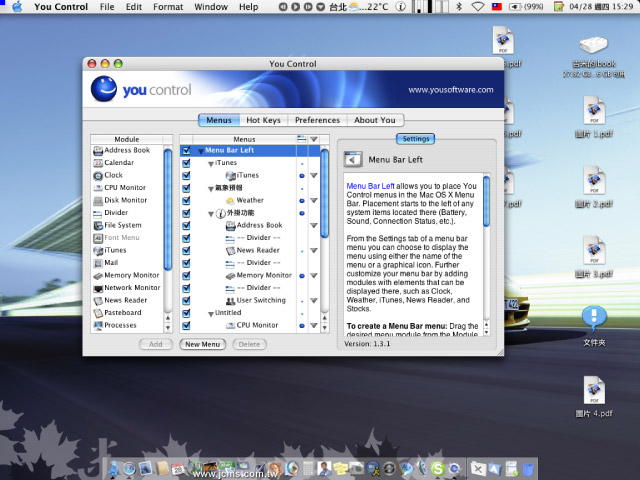Collapse the 外掛功能 menu group
The height and width of the screenshot is (480, 640).
click(211, 213)
